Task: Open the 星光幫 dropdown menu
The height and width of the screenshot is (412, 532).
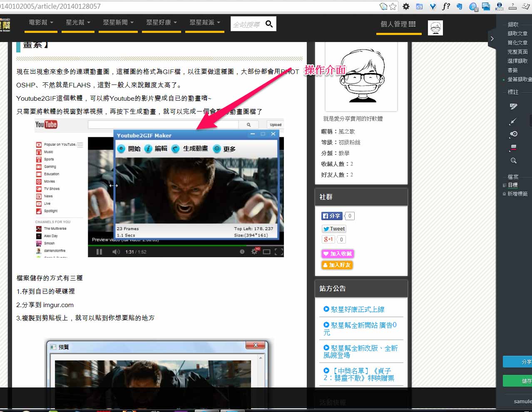Action: pos(78,22)
